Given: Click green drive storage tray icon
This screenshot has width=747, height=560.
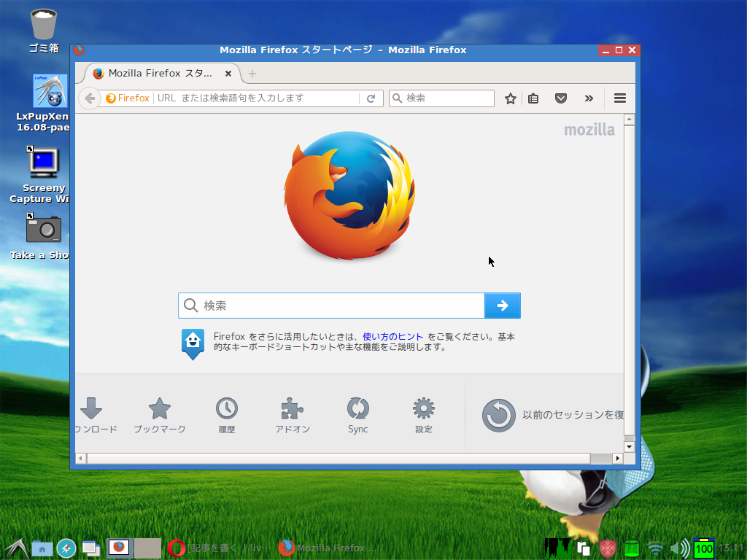Looking at the screenshot, I should pos(632,548).
